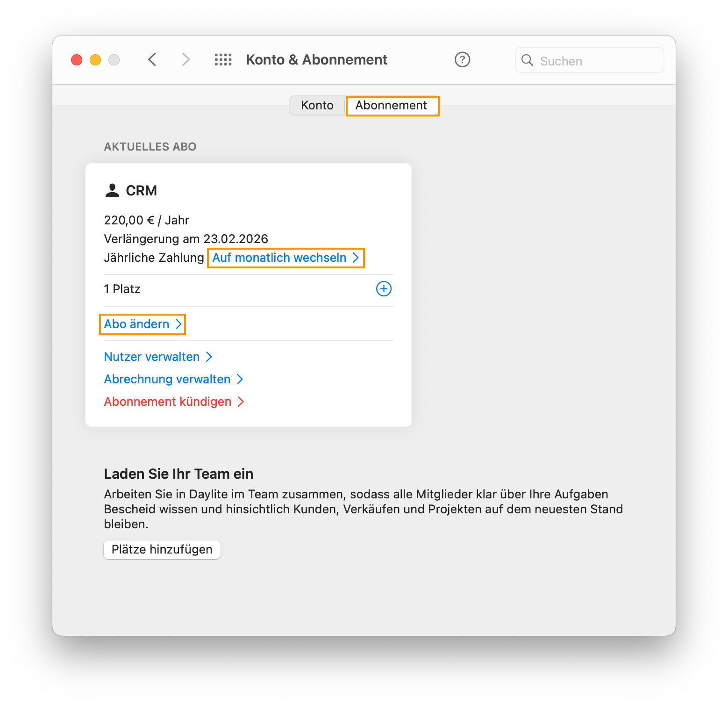Focus the Suchen search field
Screen dimensions: 728x705
(589, 60)
